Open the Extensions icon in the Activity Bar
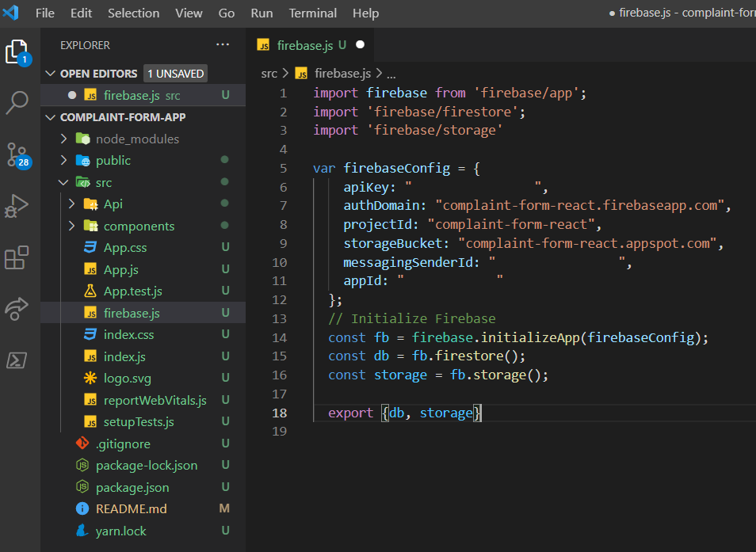This screenshot has height=552, width=756. coord(18,257)
